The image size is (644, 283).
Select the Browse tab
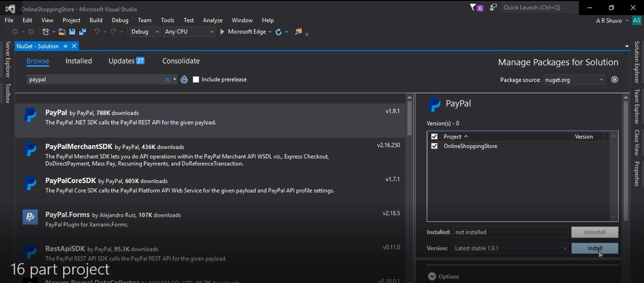38,61
